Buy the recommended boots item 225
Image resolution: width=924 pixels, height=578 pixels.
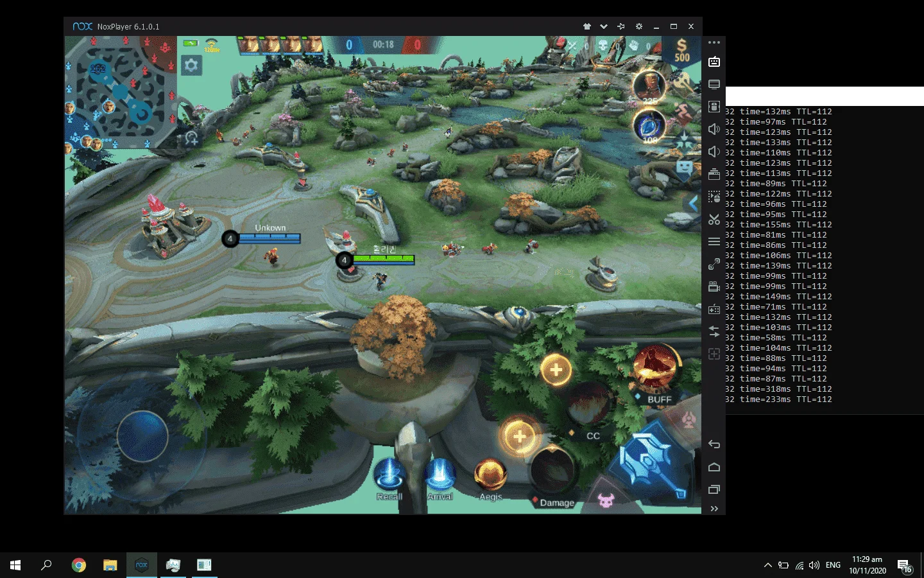point(649,87)
